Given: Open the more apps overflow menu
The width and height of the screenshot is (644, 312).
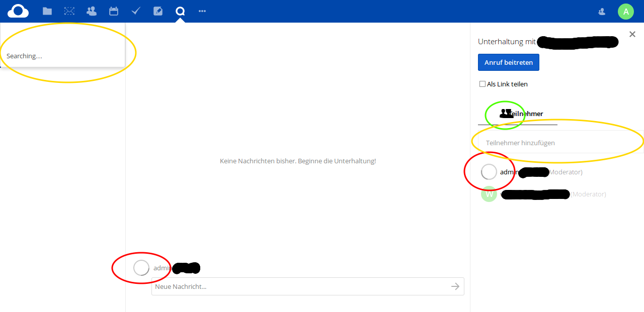Looking at the screenshot, I should (x=202, y=11).
